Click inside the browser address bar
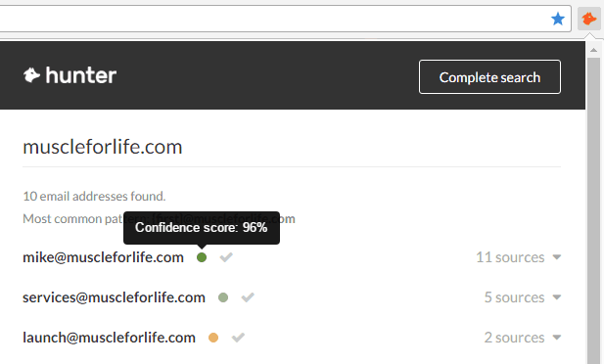Image resolution: width=604 pixels, height=364 pixels. coord(269,19)
